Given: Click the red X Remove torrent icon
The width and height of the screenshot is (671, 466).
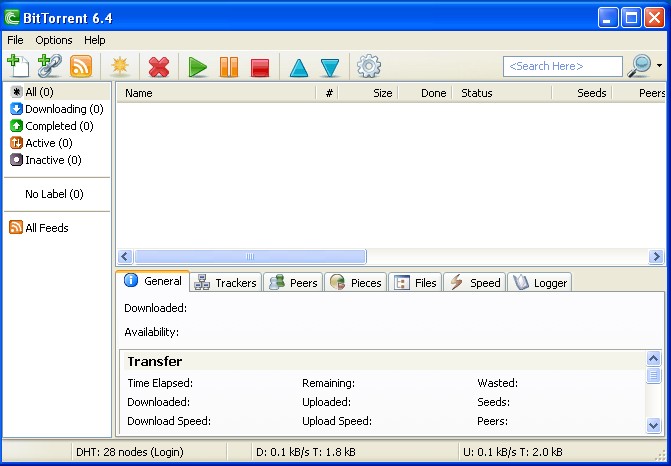Looking at the screenshot, I should point(159,67).
